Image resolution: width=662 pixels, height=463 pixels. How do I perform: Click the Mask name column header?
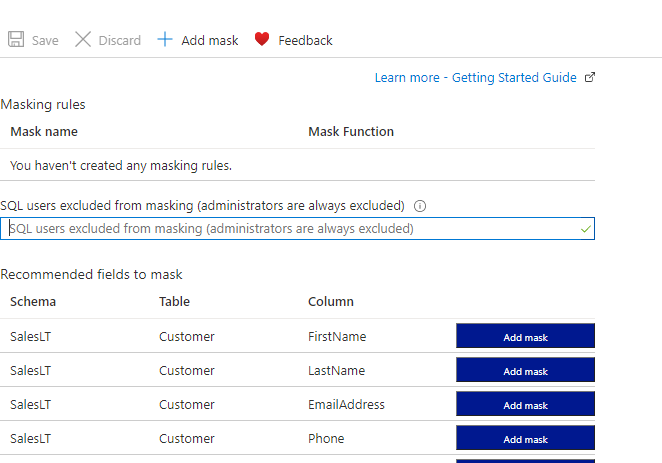[44, 131]
